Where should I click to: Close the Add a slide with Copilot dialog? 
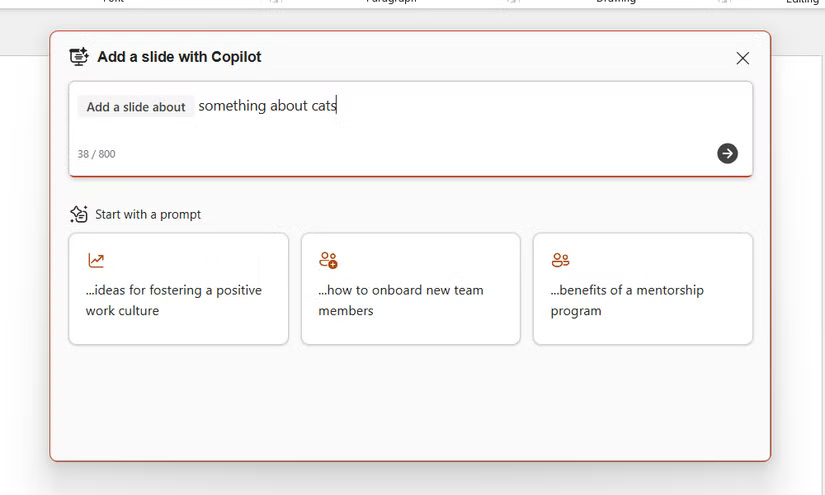click(742, 58)
